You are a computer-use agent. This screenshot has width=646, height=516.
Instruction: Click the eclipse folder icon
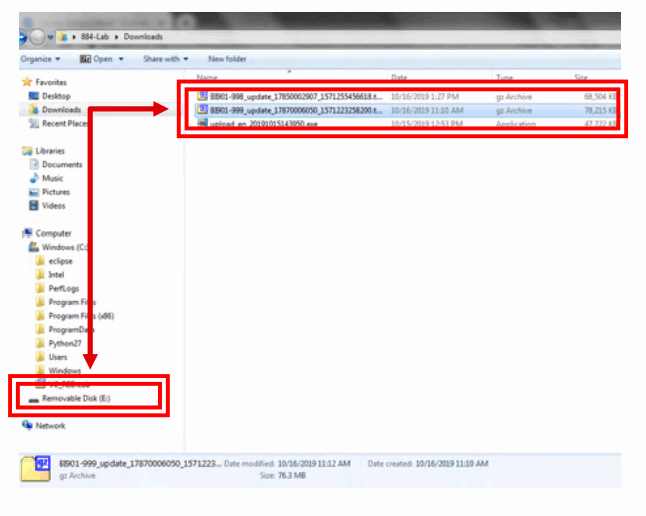tap(40, 260)
